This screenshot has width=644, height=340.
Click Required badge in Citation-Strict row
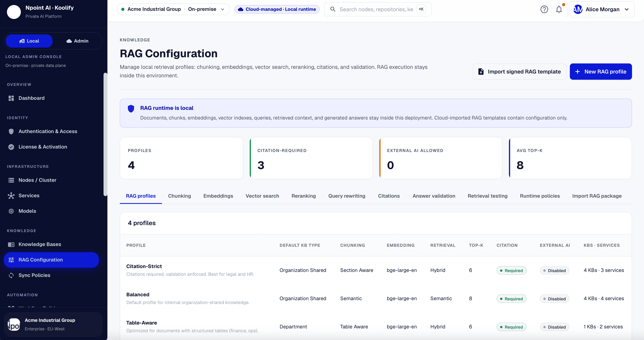click(x=511, y=271)
